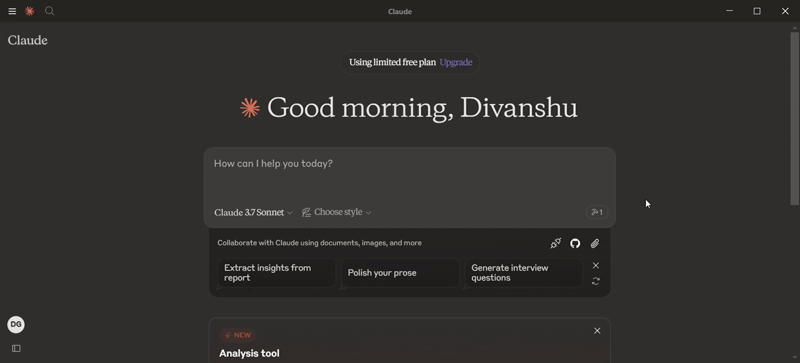The image size is (800, 363).
Task: Click the Upgrade link
Action: click(x=456, y=62)
